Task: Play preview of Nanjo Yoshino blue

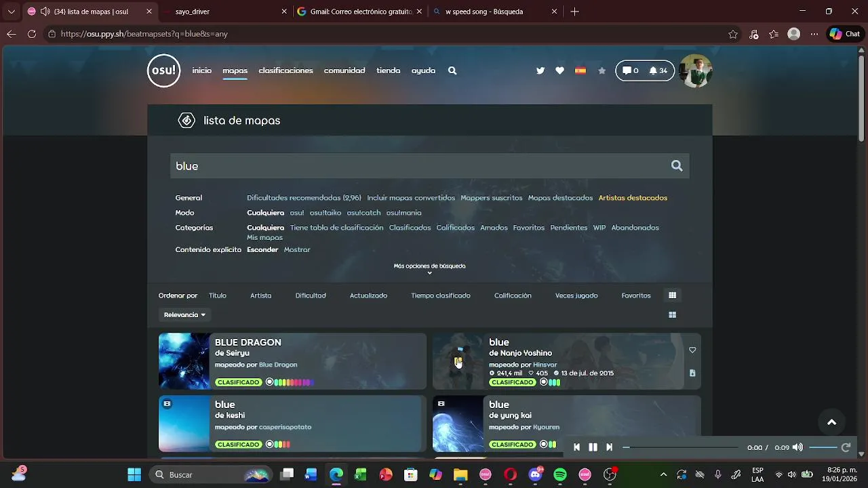Action: pyautogui.click(x=458, y=361)
